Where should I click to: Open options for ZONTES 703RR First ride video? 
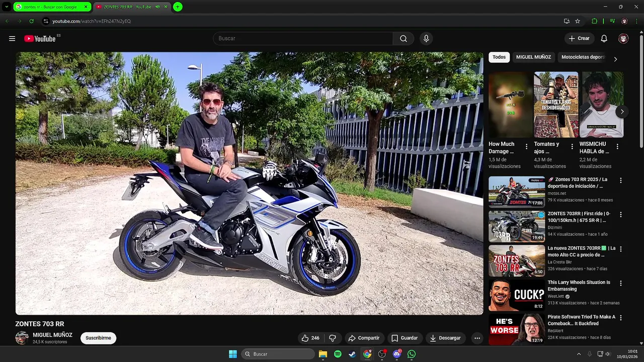[621, 215]
